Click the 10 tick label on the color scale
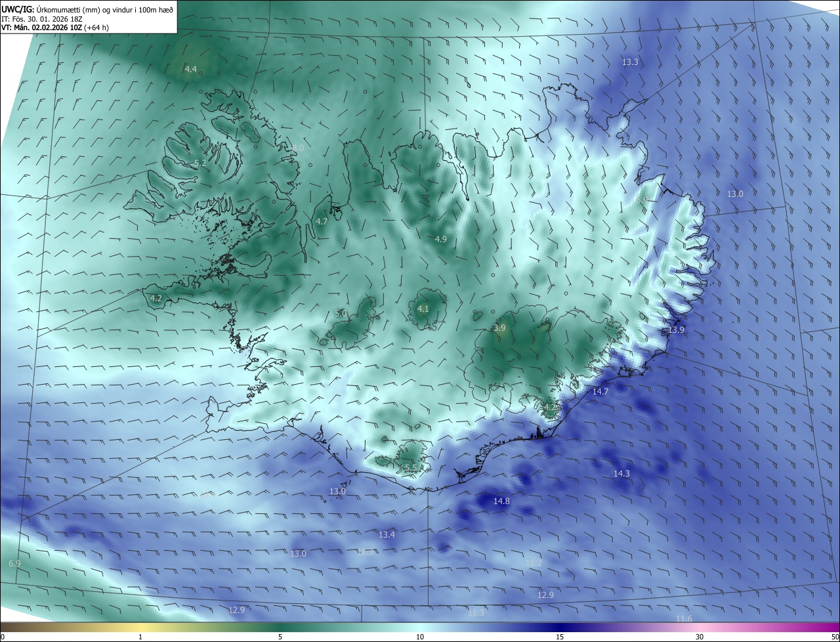This screenshot has height=642, width=840. [x=420, y=637]
